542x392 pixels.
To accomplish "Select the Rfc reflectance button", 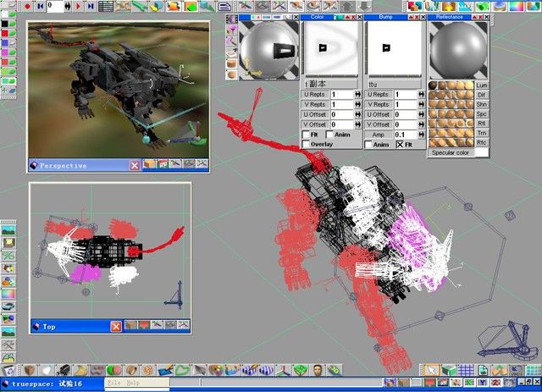I will (x=482, y=142).
